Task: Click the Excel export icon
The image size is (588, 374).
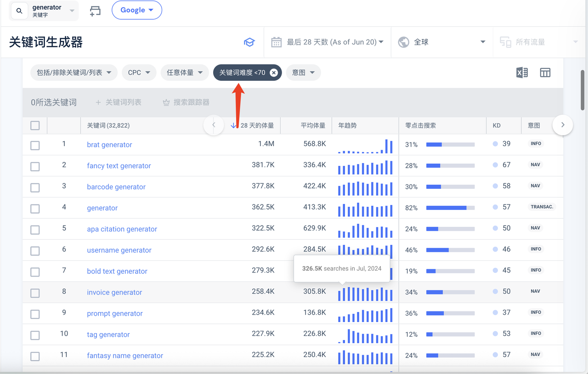Action: point(522,73)
